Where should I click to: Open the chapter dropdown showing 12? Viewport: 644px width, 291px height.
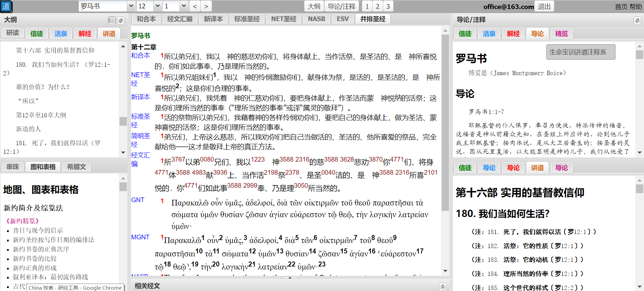157,6
